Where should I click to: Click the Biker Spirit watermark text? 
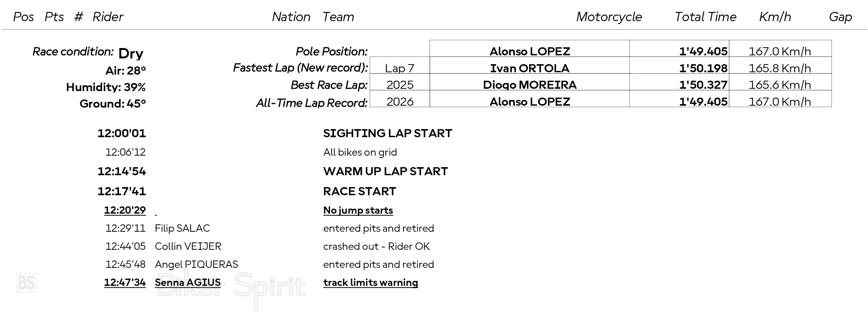tap(231, 287)
